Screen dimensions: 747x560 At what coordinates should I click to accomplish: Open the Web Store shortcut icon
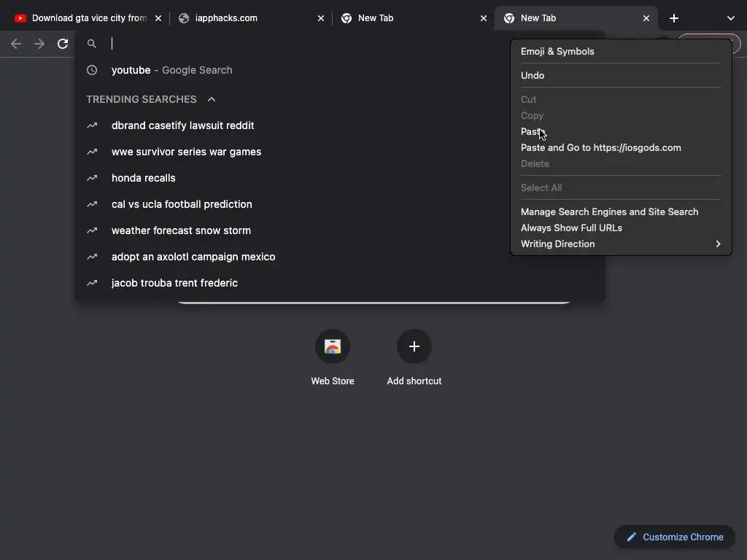coord(333,346)
